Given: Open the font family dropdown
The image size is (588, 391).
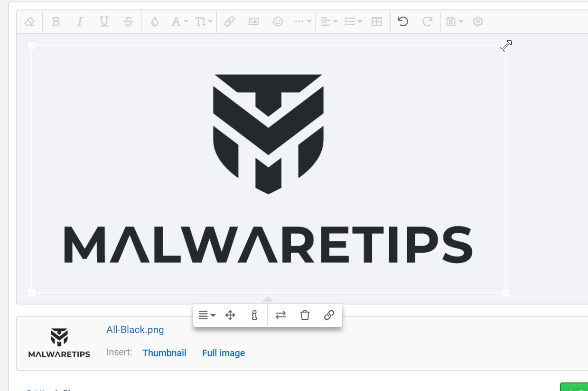Looking at the screenshot, I should click(179, 22).
